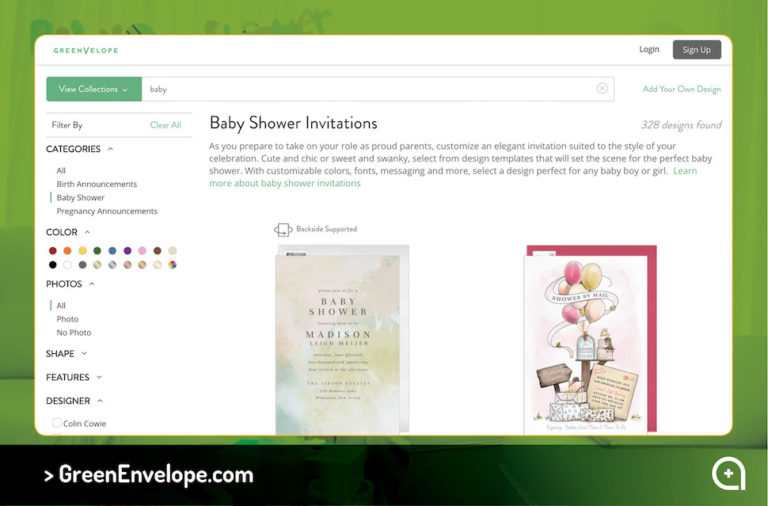768x506 pixels.
Task: Click the Sign Up button
Action: 696,49
